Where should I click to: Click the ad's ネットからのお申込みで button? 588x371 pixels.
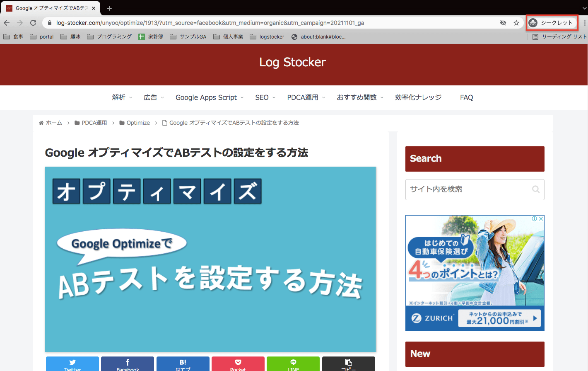(x=499, y=318)
